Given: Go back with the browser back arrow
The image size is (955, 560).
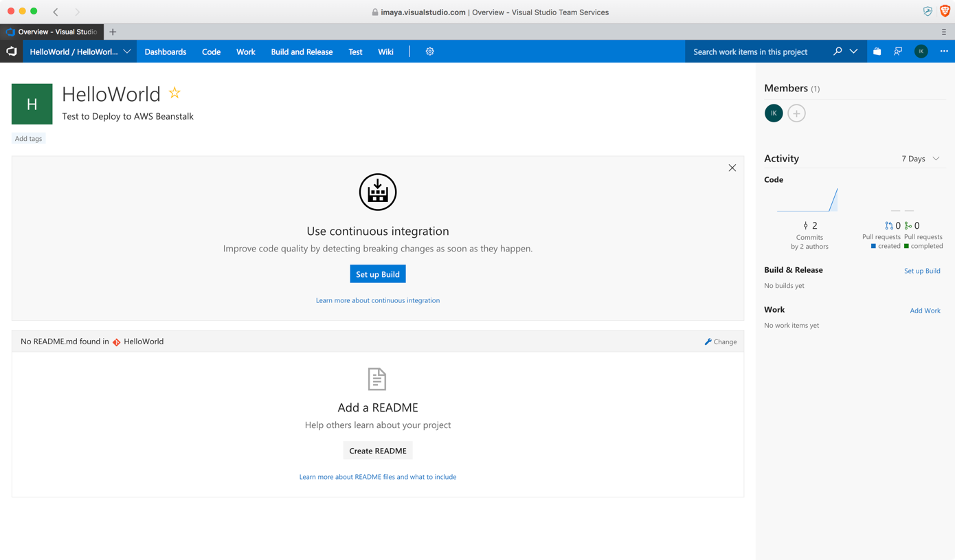Looking at the screenshot, I should pos(56,12).
